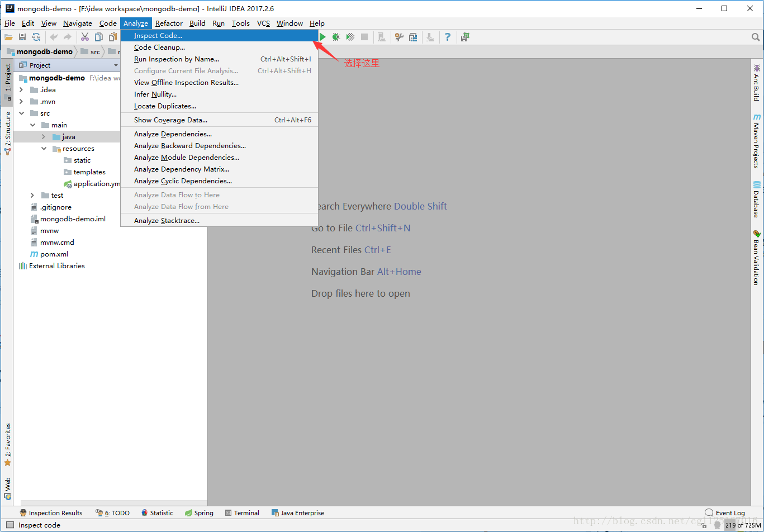764x532 pixels.
Task: Open the Structure tool window tab
Action: coord(8,133)
